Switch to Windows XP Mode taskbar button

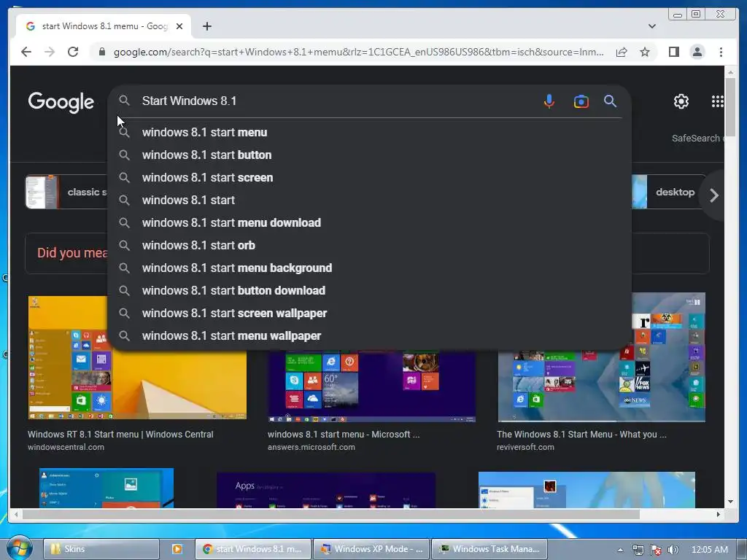coord(371,549)
